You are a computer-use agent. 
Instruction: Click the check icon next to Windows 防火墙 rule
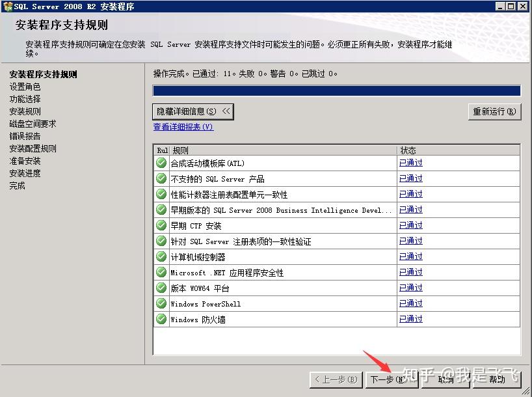tap(161, 319)
